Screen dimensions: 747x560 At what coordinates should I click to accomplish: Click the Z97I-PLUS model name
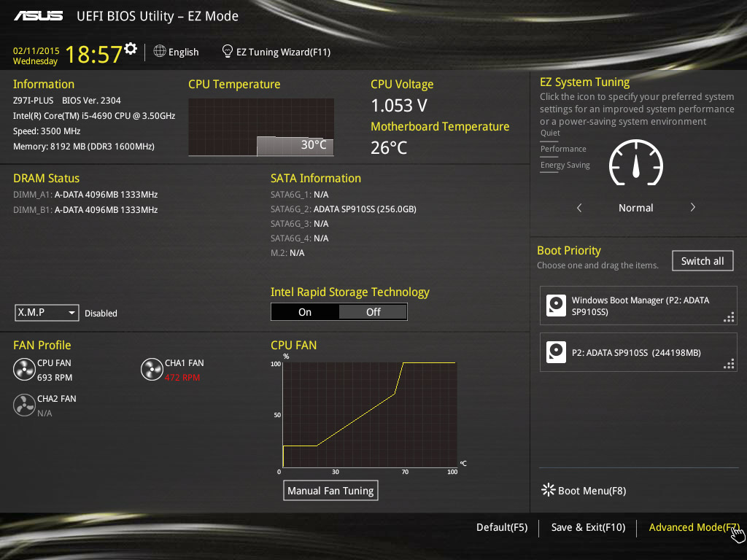click(x=34, y=101)
